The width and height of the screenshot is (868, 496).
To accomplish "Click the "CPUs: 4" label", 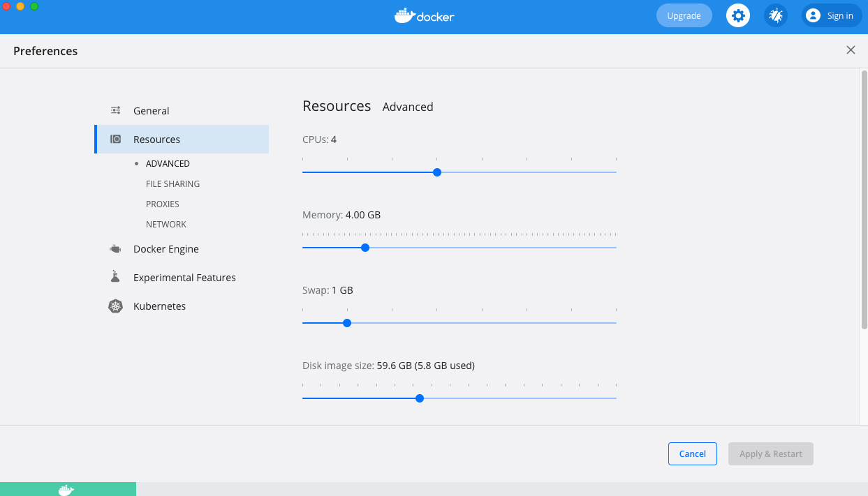I will click(319, 140).
